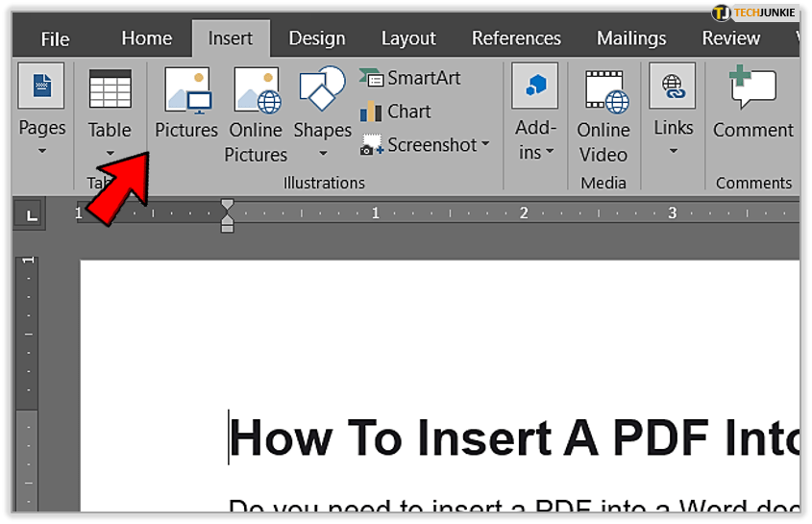Open the Links dropdown
This screenshot has height=524, width=812.
pos(673,151)
